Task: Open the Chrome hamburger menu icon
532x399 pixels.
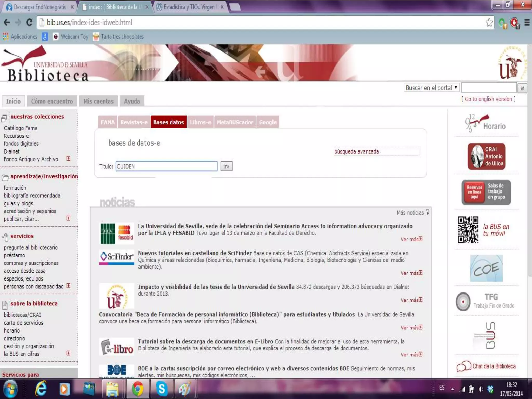Action: [527, 23]
